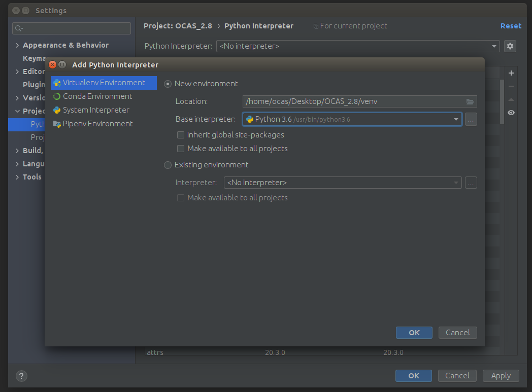Screen dimensions: 532x392
Task: Open Python Interpreter dropdown in Settings
Action: pyautogui.click(x=358, y=46)
